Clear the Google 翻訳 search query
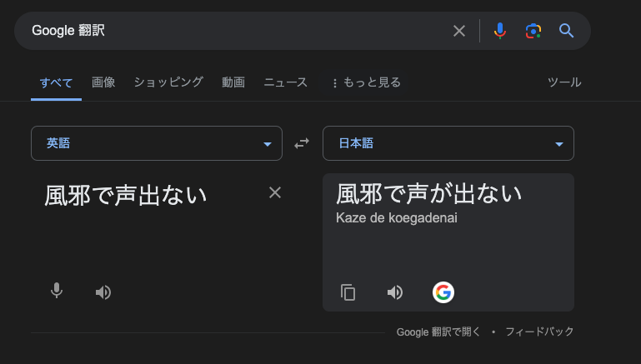 pos(459,31)
